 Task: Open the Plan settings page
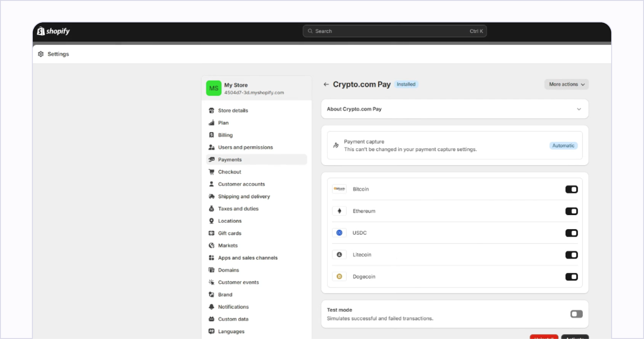pyautogui.click(x=256, y=123)
